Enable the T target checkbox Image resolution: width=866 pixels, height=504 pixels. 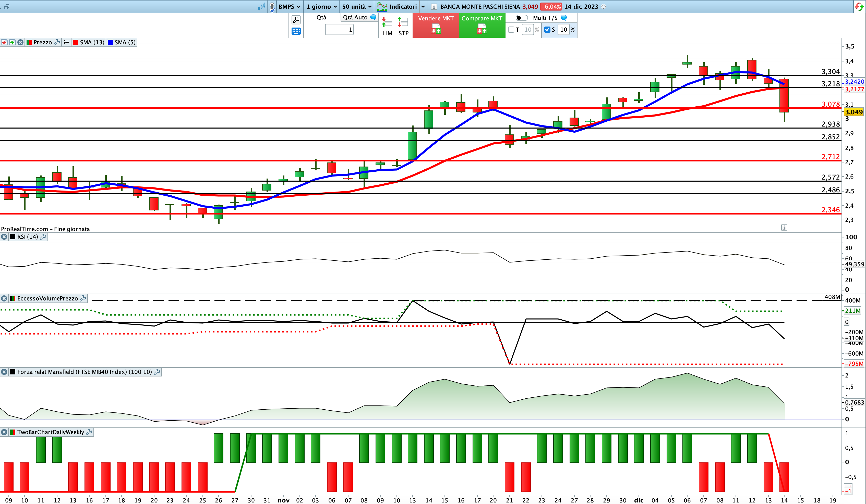tap(511, 30)
